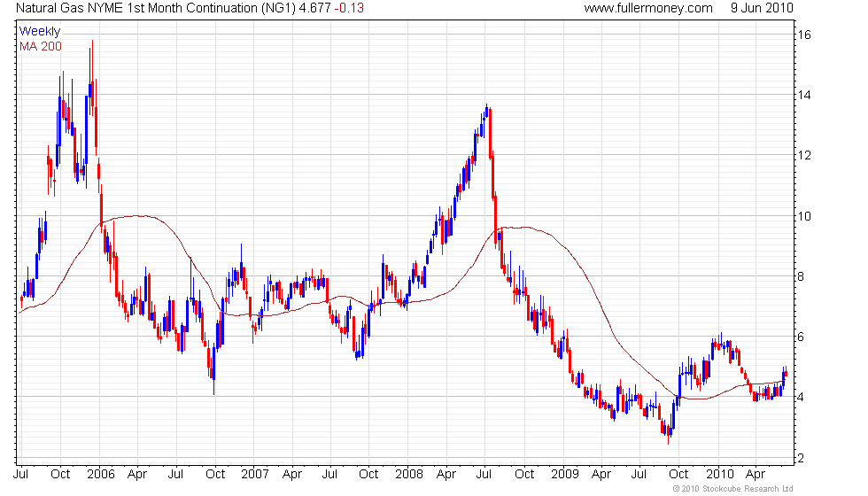Select the 2009 year marker on time axis
This screenshot has width=868, height=496.
[564, 474]
